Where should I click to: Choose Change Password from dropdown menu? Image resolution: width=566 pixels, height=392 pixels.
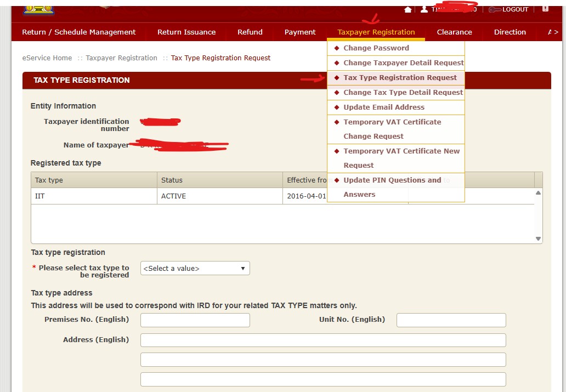point(376,48)
